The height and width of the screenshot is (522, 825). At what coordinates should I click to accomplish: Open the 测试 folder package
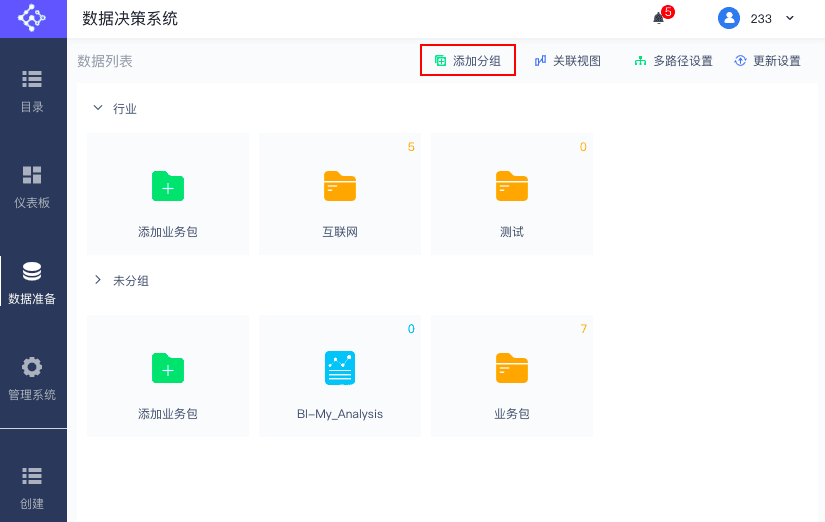pos(512,194)
